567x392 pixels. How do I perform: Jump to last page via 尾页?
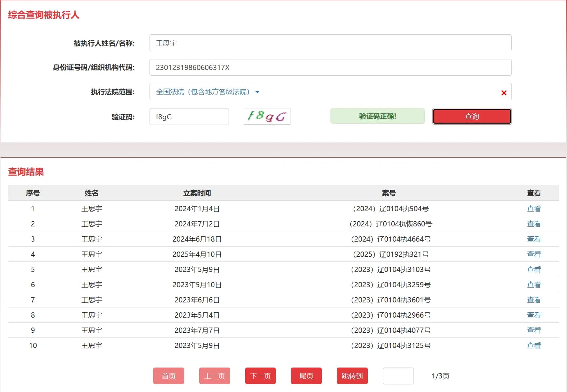click(306, 376)
